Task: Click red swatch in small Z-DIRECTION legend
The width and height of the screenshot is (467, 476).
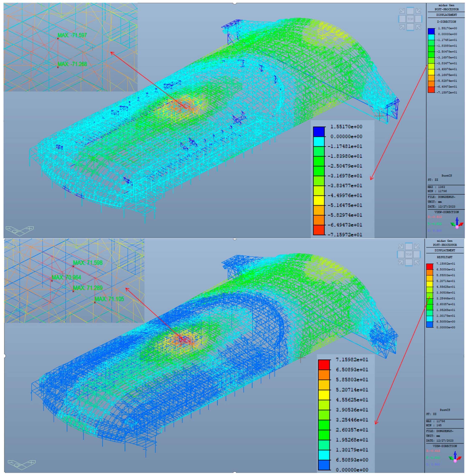Action: [431, 90]
